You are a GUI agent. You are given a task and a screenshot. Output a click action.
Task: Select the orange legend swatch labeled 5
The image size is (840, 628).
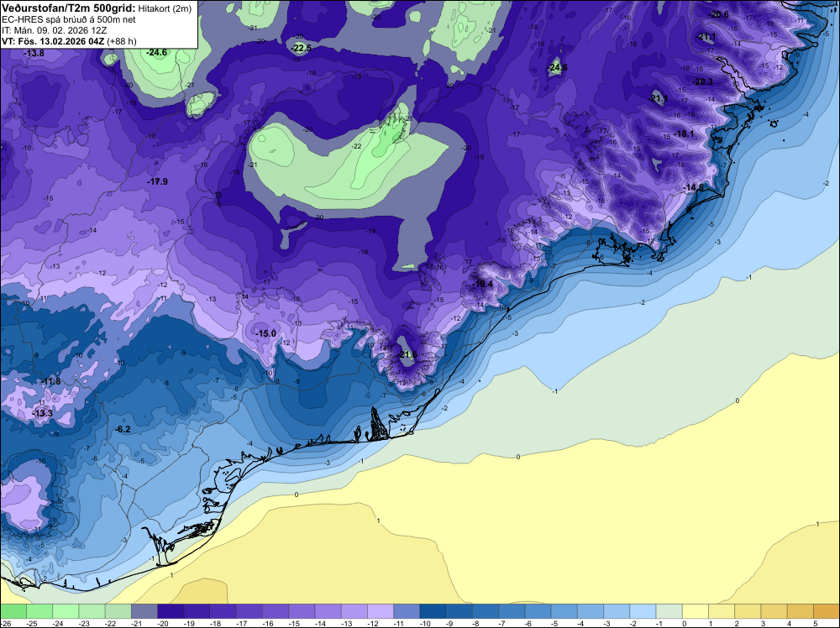[827, 611]
